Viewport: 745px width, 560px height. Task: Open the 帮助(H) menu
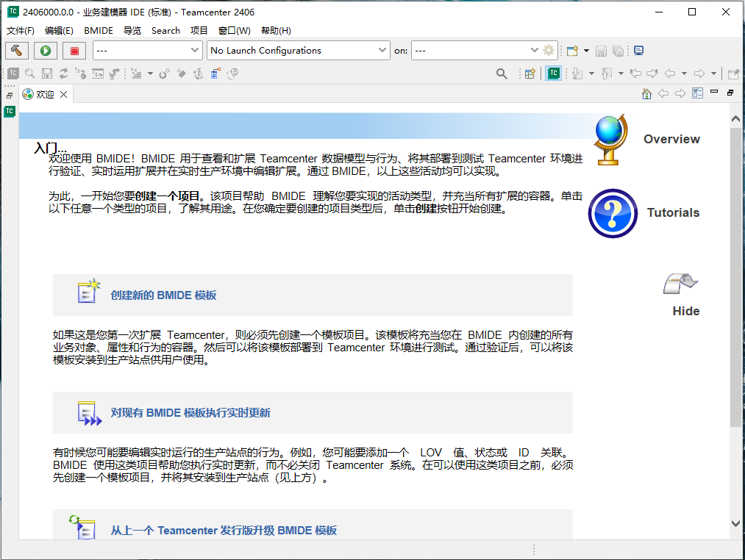(276, 30)
